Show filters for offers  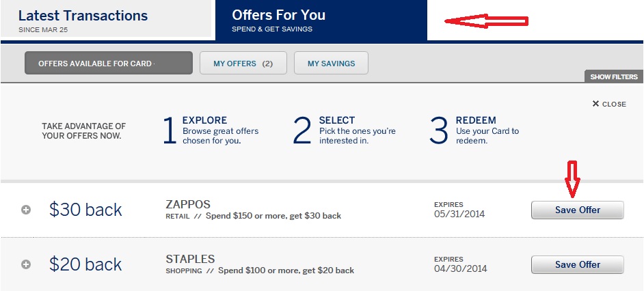coord(614,77)
